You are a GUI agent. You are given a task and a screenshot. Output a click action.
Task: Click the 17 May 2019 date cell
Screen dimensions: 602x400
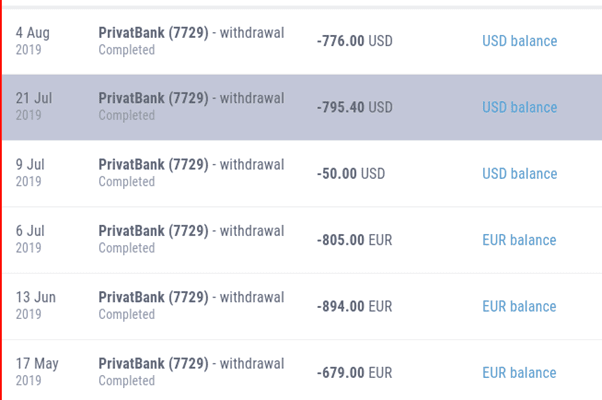[35, 372]
